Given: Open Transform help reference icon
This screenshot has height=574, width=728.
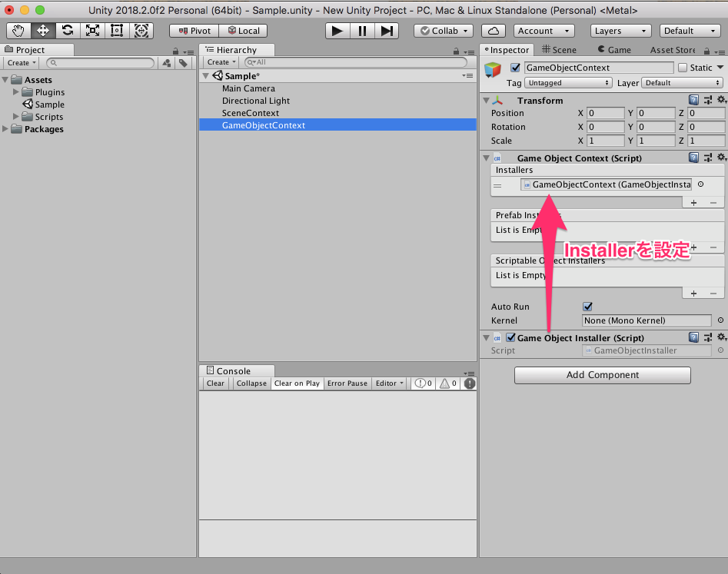Looking at the screenshot, I should (x=693, y=100).
